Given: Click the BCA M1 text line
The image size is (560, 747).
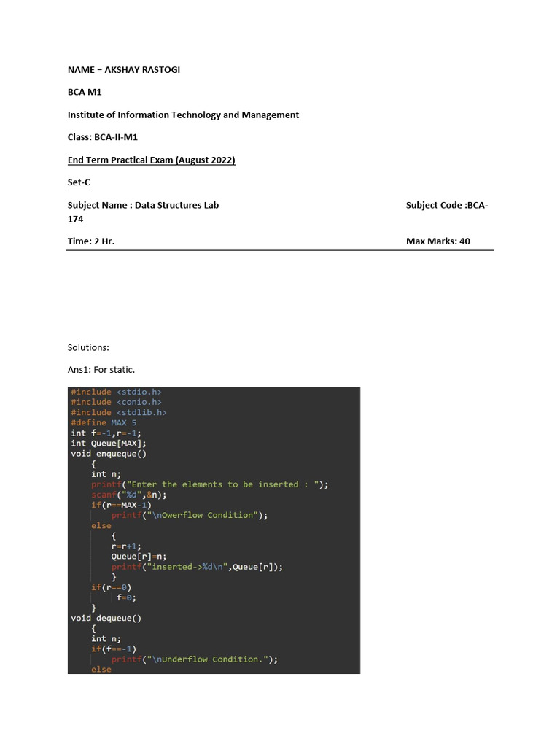Looking at the screenshot, I should click(85, 92).
